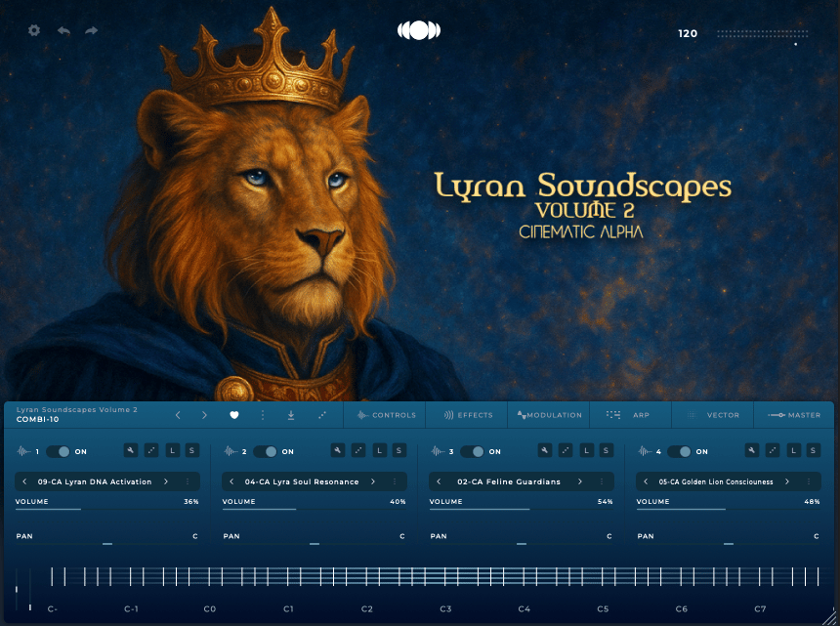Click the preset name COMBI-10
The image size is (840, 626).
tap(37, 419)
